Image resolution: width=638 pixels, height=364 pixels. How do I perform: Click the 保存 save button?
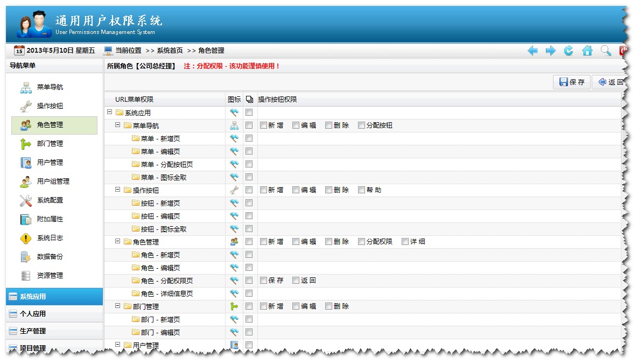(571, 81)
